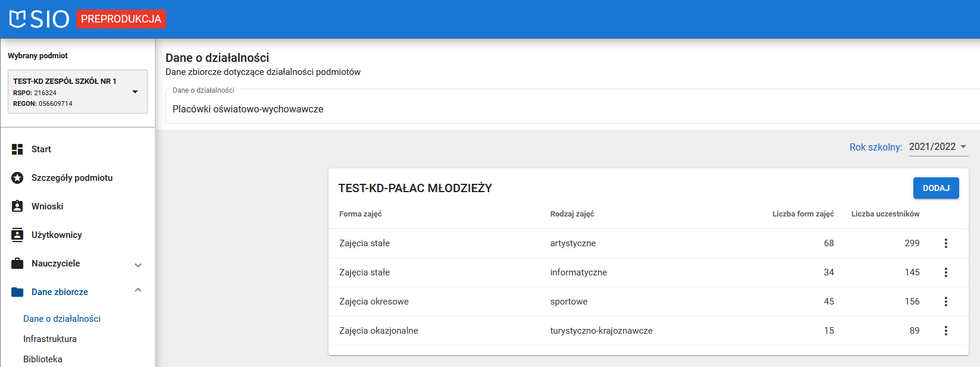Screen dimensions: 980x367
Task: Open three-dot menu for turystyczno-krajoznawcze row
Action: pyautogui.click(x=945, y=331)
